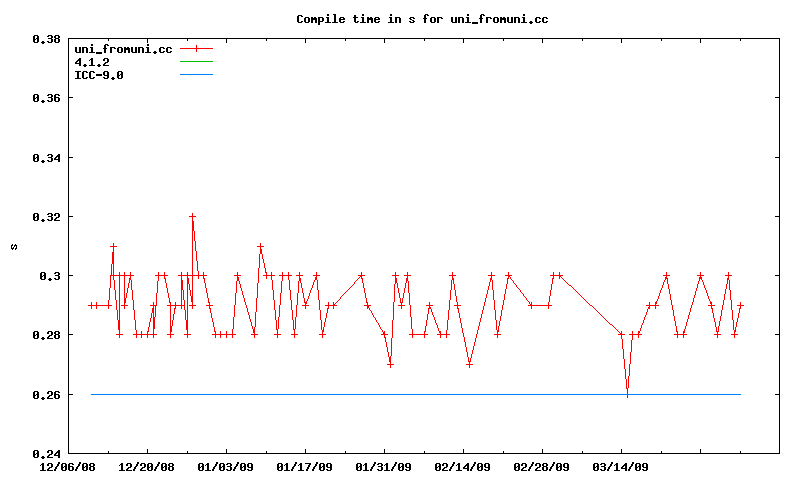Click the 03/14/09 x-axis date label

tap(621, 466)
